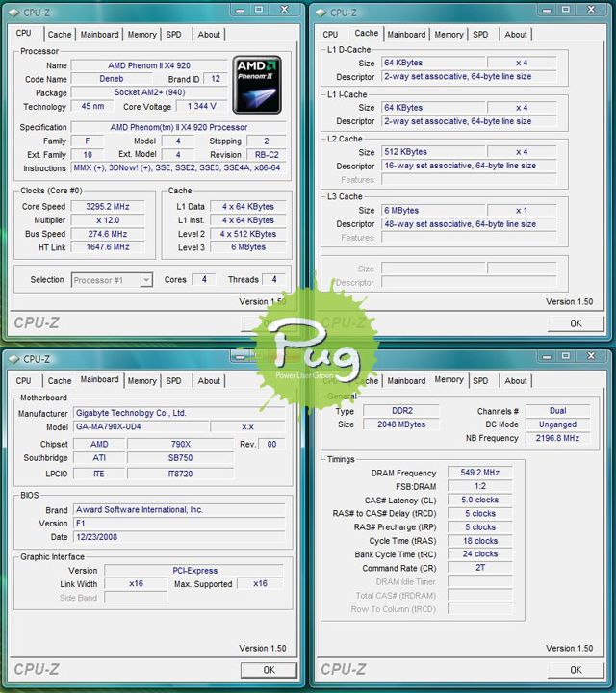This screenshot has width=616, height=693.
Task: Click the BIOS date 12/23/2008
Action: (x=178, y=537)
